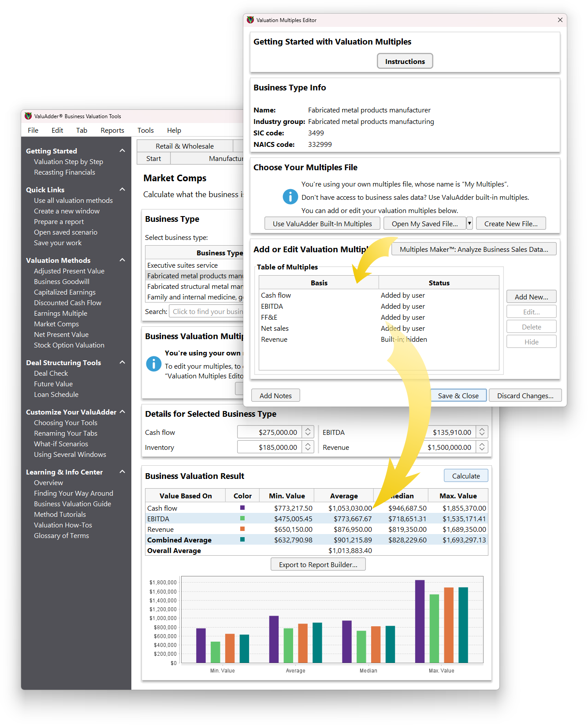The height and width of the screenshot is (725, 588).
Task: Select Fabricated structural metal business type row
Action: coord(194,286)
